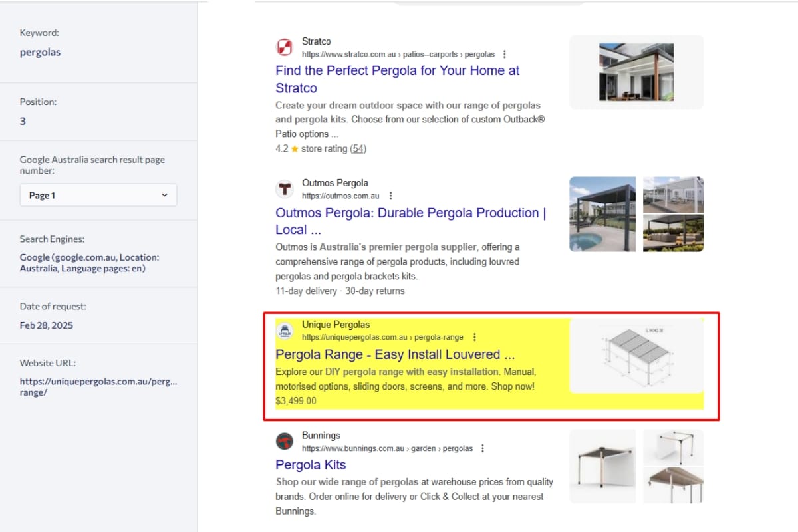Image resolution: width=798 pixels, height=532 pixels.
Task: Click the Stratco patio thumbnail image
Action: click(x=636, y=72)
